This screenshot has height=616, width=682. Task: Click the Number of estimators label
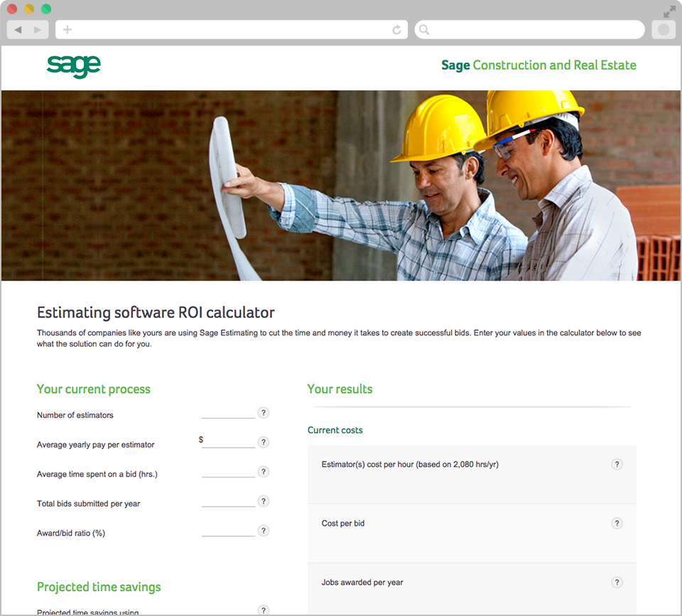click(75, 415)
